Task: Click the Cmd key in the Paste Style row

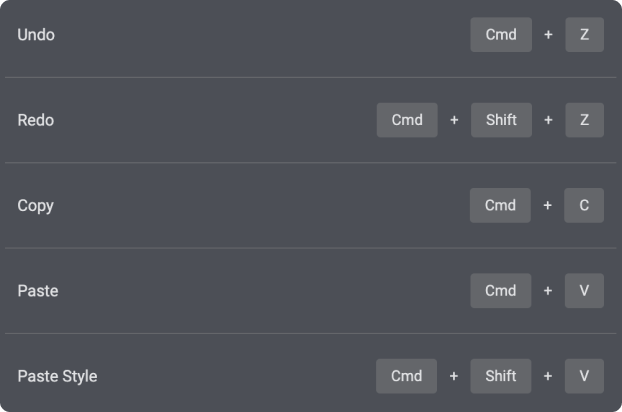Action: (x=406, y=377)
